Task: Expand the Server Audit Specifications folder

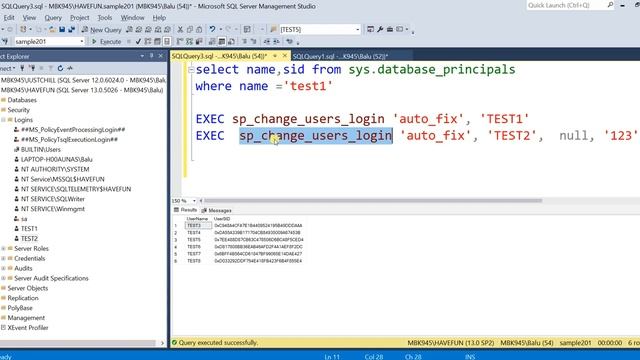Action: point(3,278)
